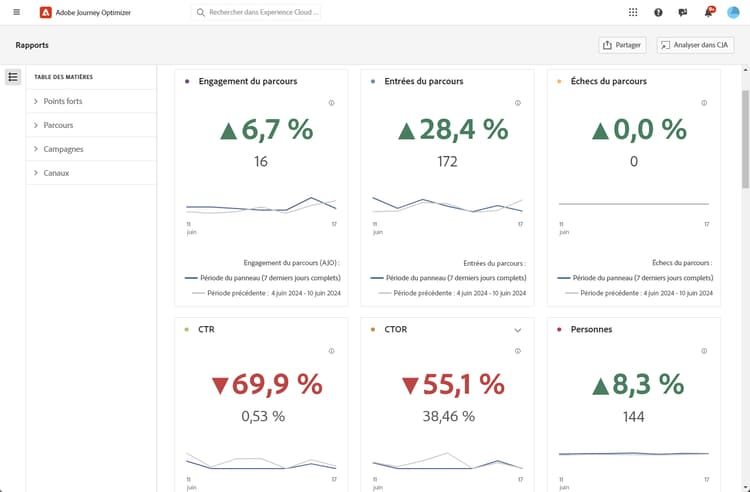Show info for Engagement du parcours
The height and width of the screenshot is (492, 750).
pyautogui.click(x=331, y=103)
